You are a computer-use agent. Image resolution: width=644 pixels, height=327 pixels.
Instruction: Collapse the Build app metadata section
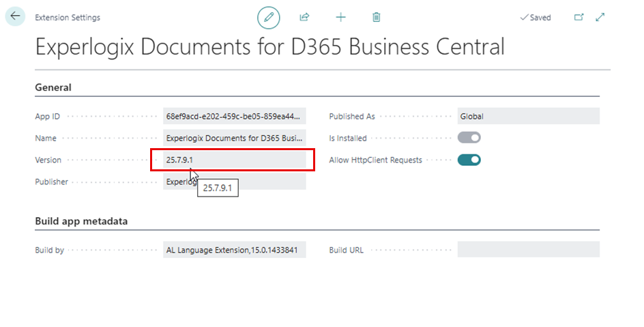(x=81, y=221)
